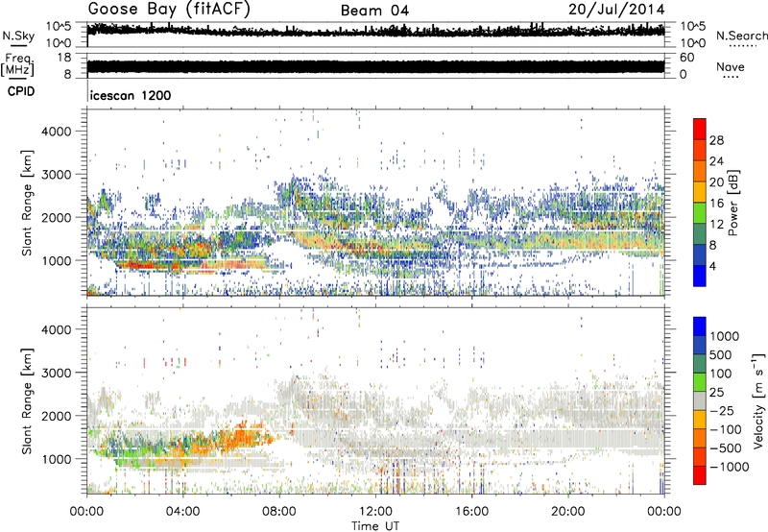Pick the red top segment of the Power colorbar
The height and width of the screenshot is (532, 768).
click(x=700, y=130)
